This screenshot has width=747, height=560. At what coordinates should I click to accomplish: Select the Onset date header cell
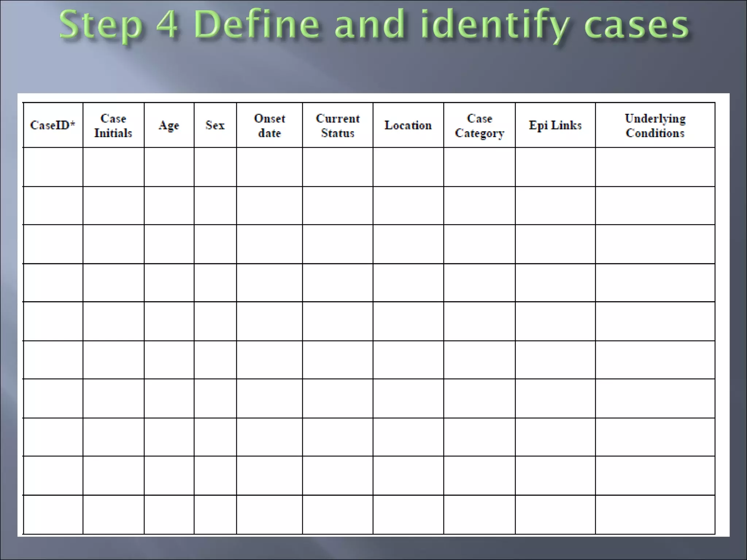[x=269, y=125]
